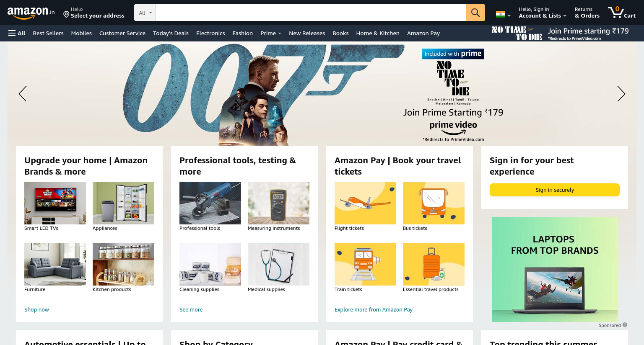Open the All hamburger menu
This screenshot has height=345, width=644.
[17, 33]
